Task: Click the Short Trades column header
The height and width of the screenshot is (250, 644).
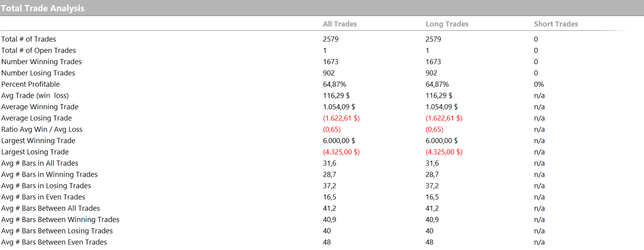Action: tap(556, 24)
